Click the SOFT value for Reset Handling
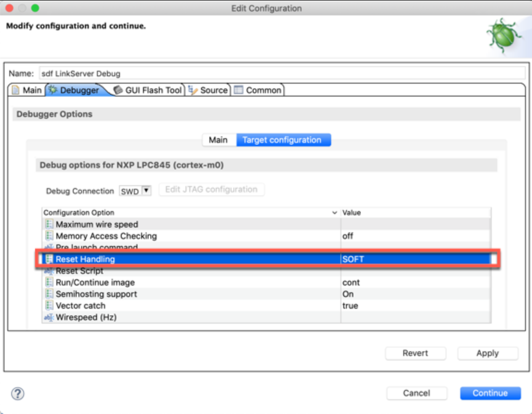Image resolution: width=532 pixels, height=414 pixels. coord(353,260)
